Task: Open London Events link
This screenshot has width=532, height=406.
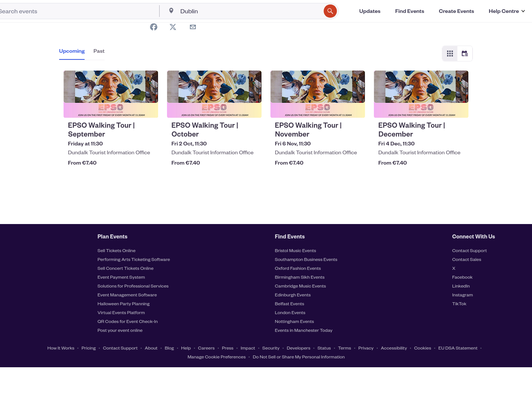Action: point(290,313)
